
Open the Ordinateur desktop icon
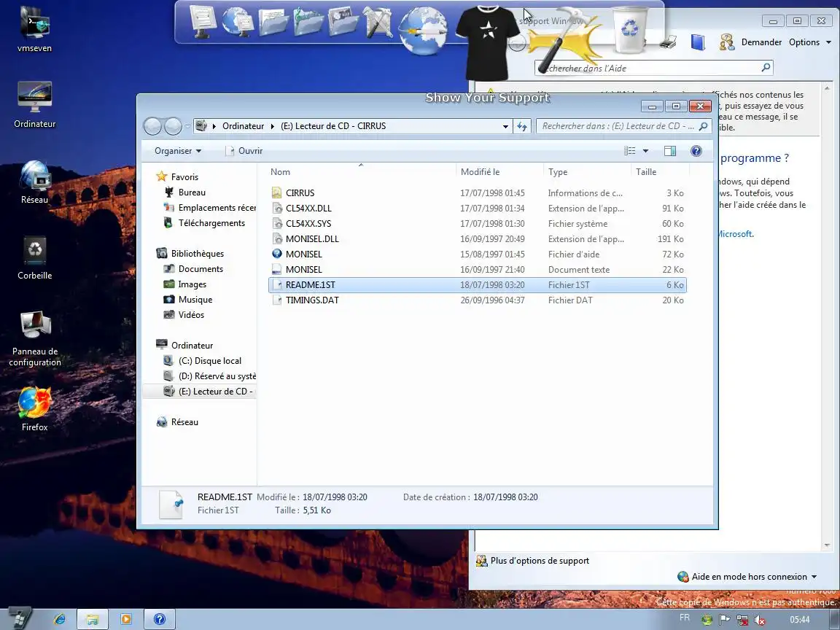(x=34, y=104)
